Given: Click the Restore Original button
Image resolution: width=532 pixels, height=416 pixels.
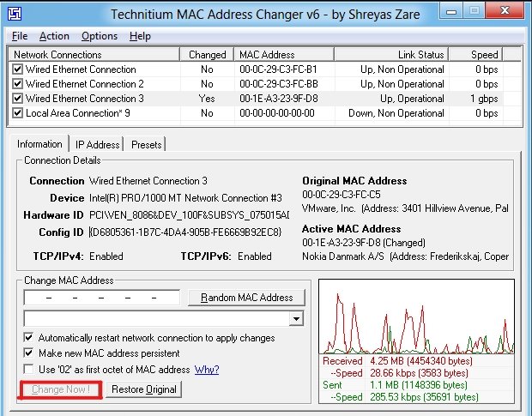Looking at the screenshot, I should [145, 389].
